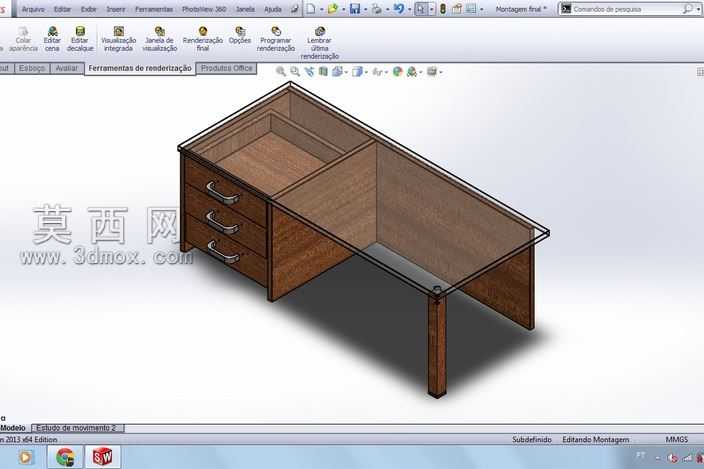Screen dimensions: 704x469
Task: Expand New document dropdown arrow
Action: tap(321, 9)
